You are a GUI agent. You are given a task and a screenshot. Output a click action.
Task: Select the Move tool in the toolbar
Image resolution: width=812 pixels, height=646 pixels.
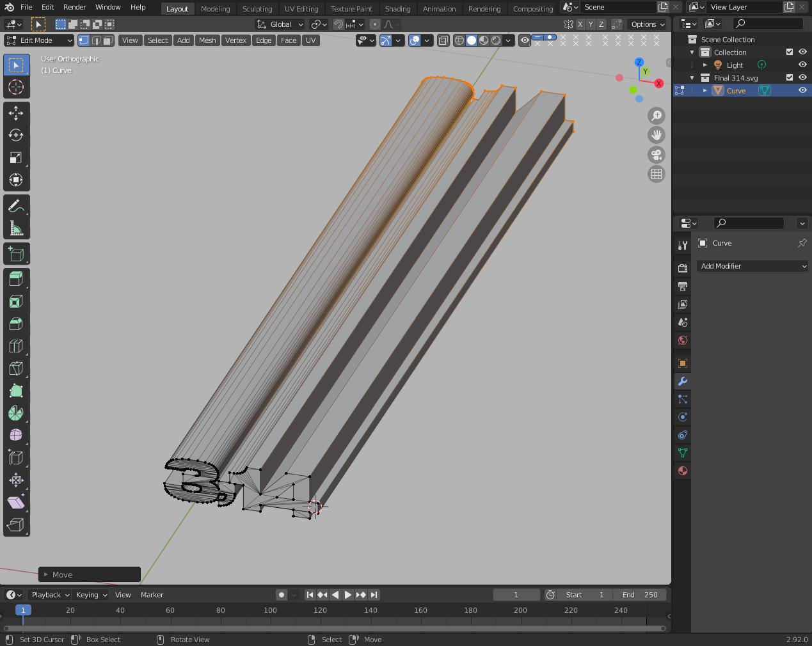click(x=16, y=113)
